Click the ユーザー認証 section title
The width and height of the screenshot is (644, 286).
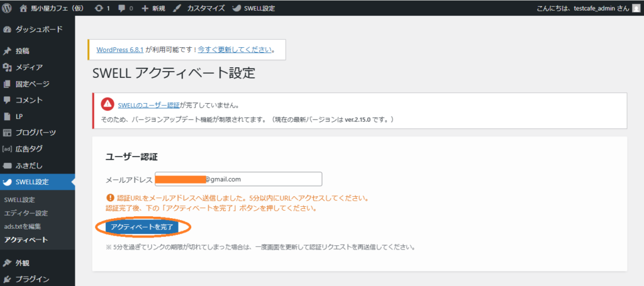pyautogui.click(x=132, y=157)
